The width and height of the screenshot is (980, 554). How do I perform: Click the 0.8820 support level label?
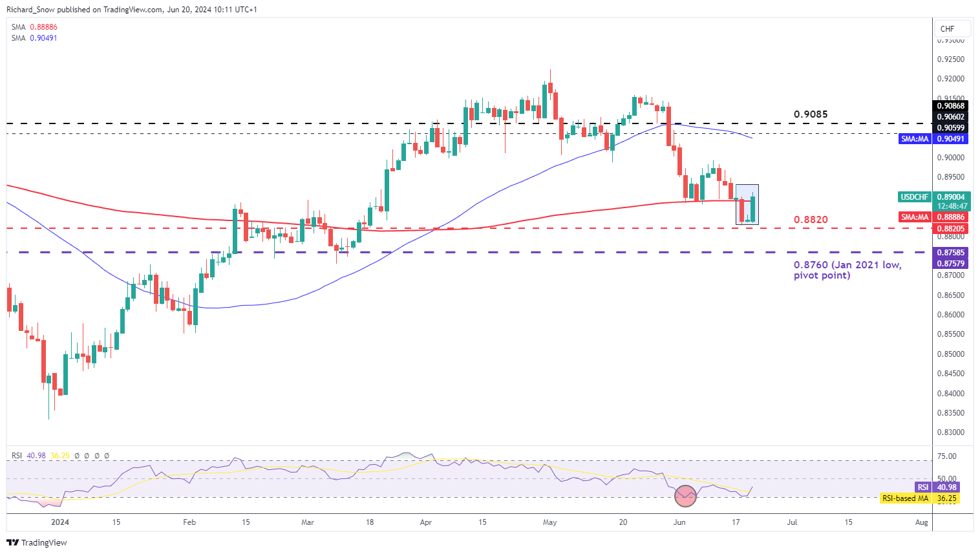(x=811, y=220)
